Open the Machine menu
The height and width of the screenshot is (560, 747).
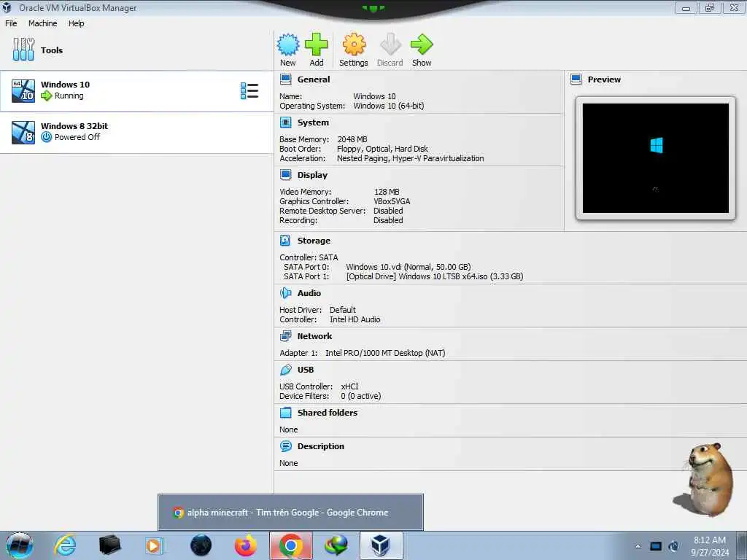coord(42,23)
